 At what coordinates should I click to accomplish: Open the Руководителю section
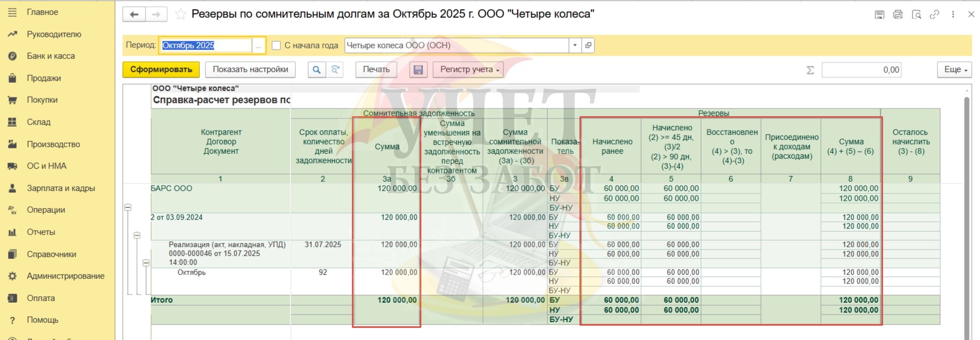54,34
